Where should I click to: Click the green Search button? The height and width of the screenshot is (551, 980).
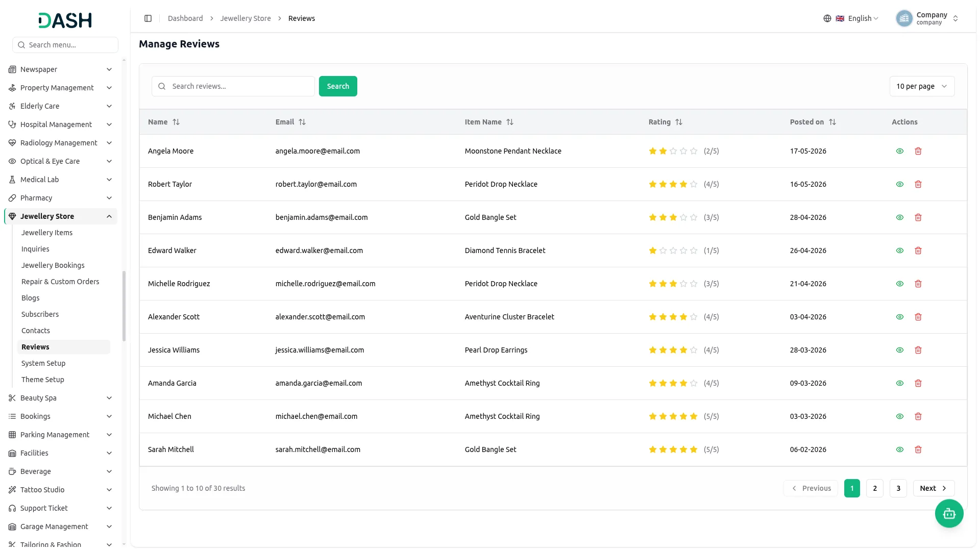click(338, 86)
